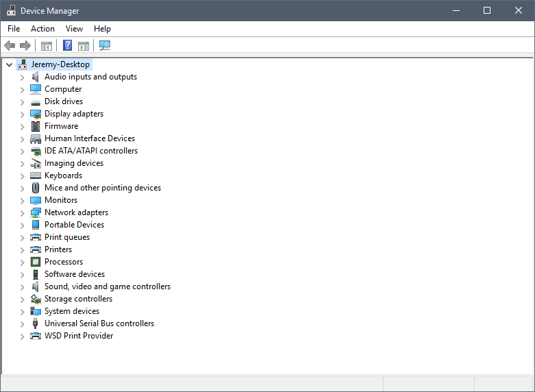Image resolution: width=535 pixels, height=392 pixels.
Task: Click Scan for hardware changes icon
Action: [x=105, y=45]
